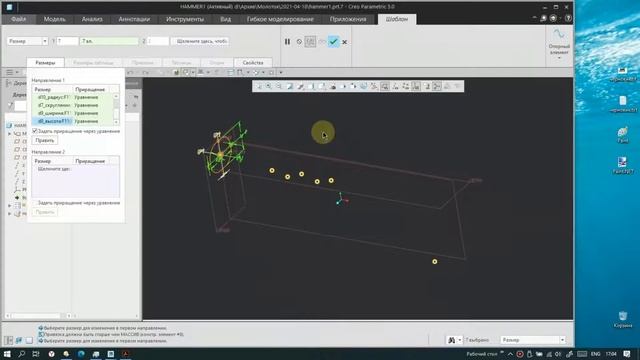Open the dropdown arrow next to binoculars icon
The width and height of the screenshot is (640, 360).
tap(460, 340)
